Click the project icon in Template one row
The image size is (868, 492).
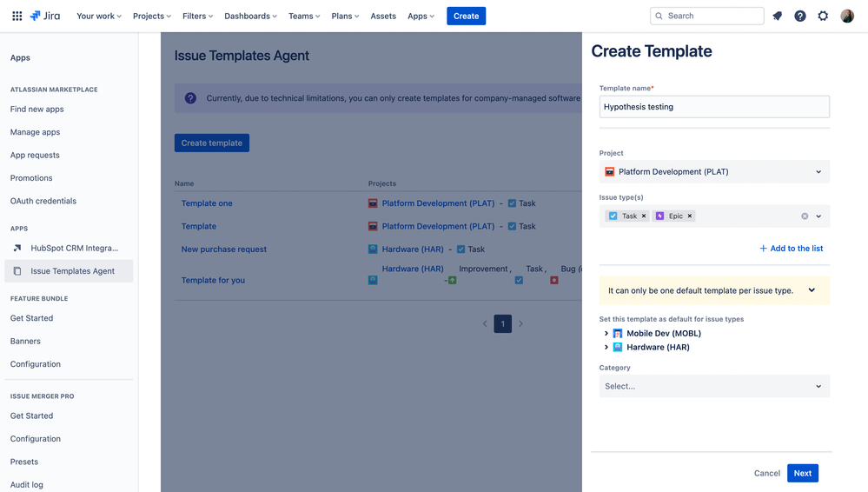(373, 203)
